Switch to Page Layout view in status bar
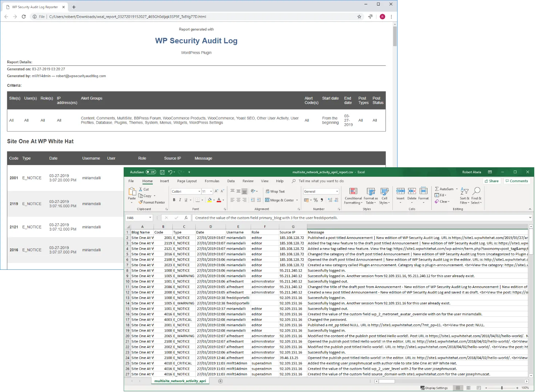 coord(468,388)
